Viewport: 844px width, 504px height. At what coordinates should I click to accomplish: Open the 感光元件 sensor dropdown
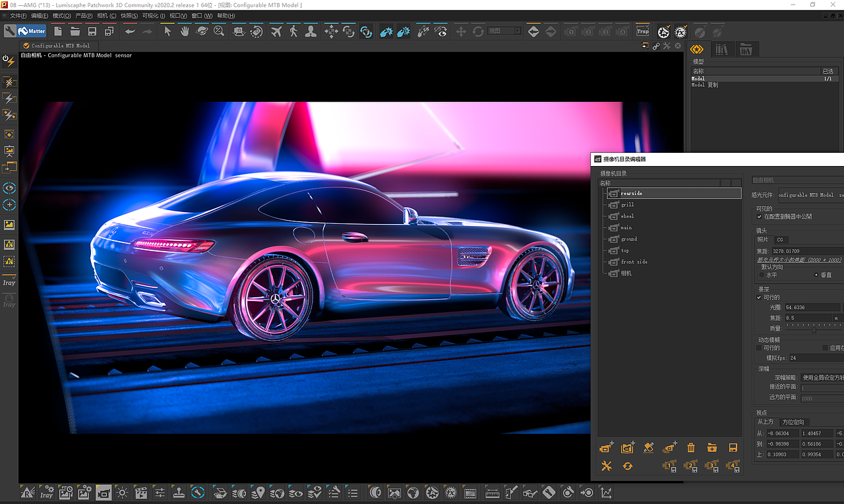point(810,195)
